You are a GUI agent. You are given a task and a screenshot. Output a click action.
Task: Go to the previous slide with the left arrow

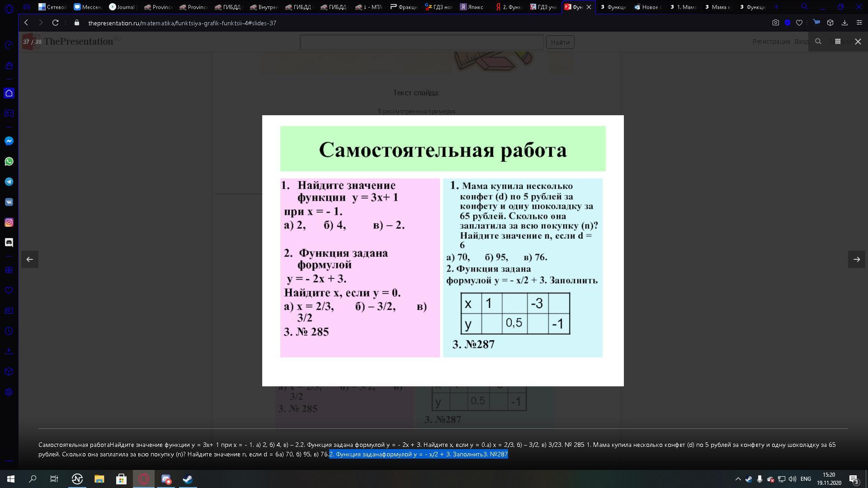coord(29,259)
